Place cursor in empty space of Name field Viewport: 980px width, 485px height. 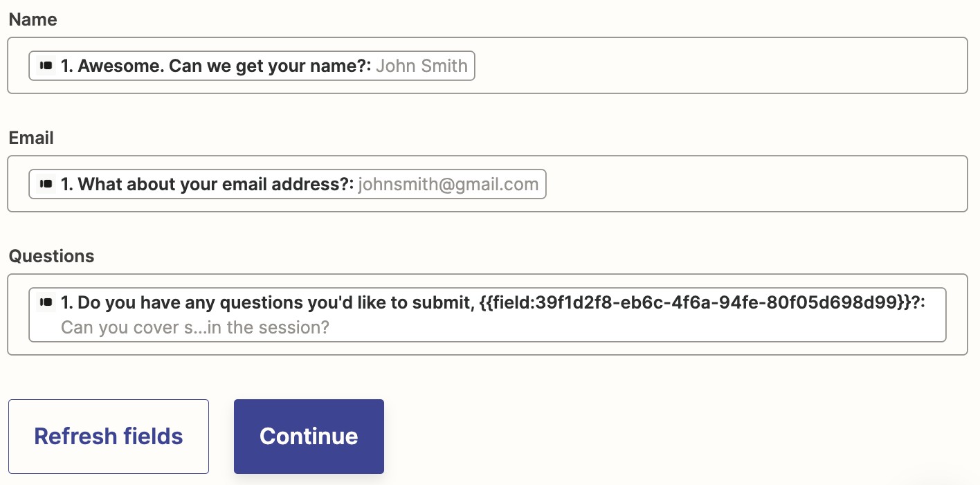(x=720, y=66)
